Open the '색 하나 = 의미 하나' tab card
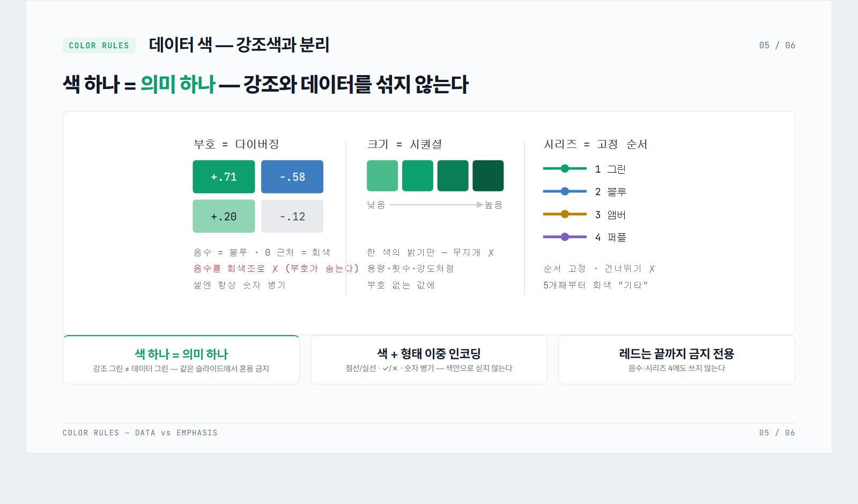858x504 pixels. [x=181, y=360]
